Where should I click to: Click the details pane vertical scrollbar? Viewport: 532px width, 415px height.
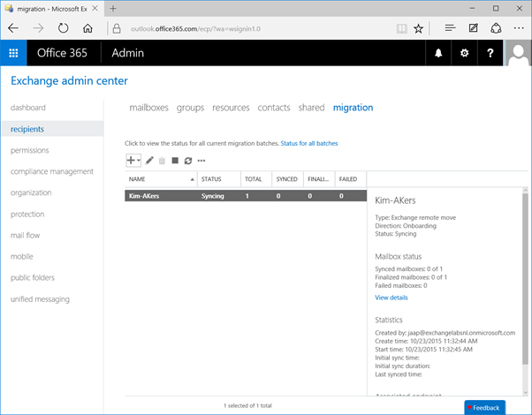point(527,283)
